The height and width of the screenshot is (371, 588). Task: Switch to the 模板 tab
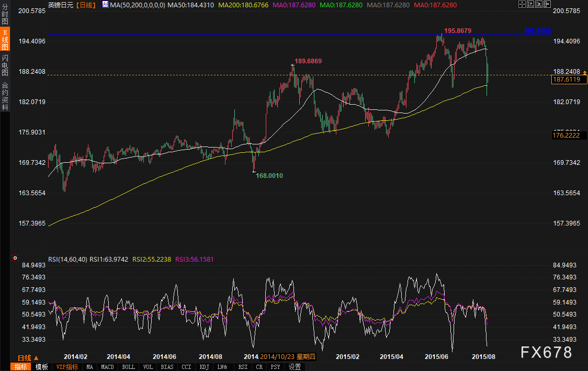(x=41, y=367)
